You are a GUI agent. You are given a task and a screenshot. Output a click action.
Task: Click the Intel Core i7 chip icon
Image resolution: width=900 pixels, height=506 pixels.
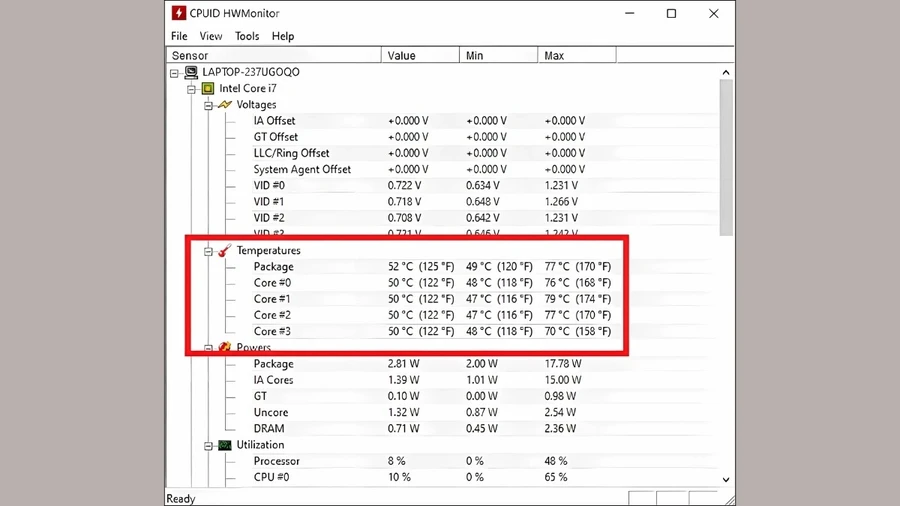tap(208, 88)
